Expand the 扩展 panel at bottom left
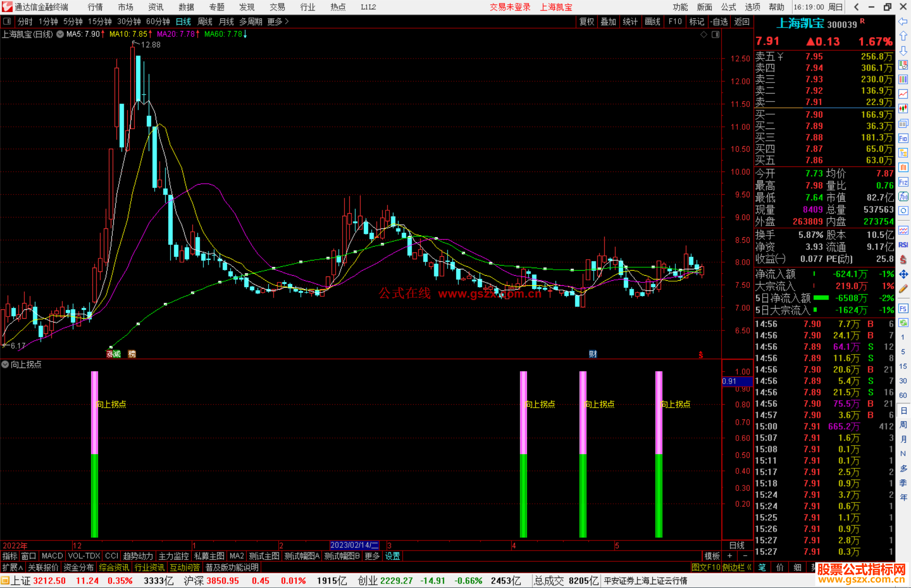The image size is (911, 588). pos(13,567)
